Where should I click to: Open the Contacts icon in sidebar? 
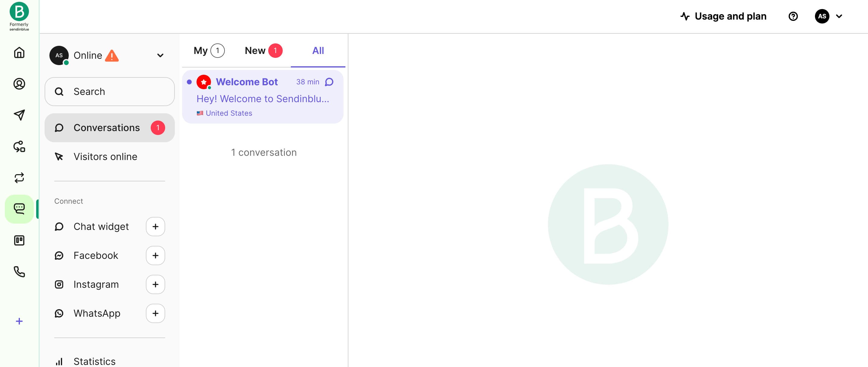click(19, 83)
